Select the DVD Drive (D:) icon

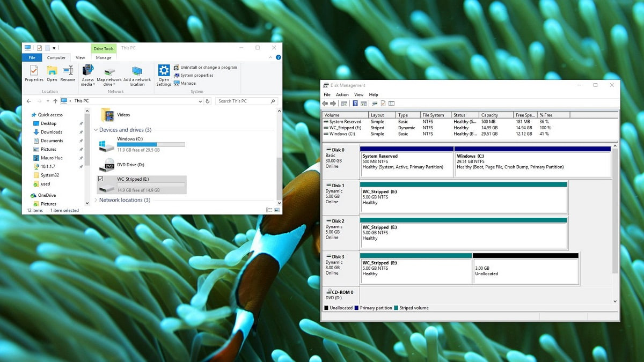click(107, 165)
